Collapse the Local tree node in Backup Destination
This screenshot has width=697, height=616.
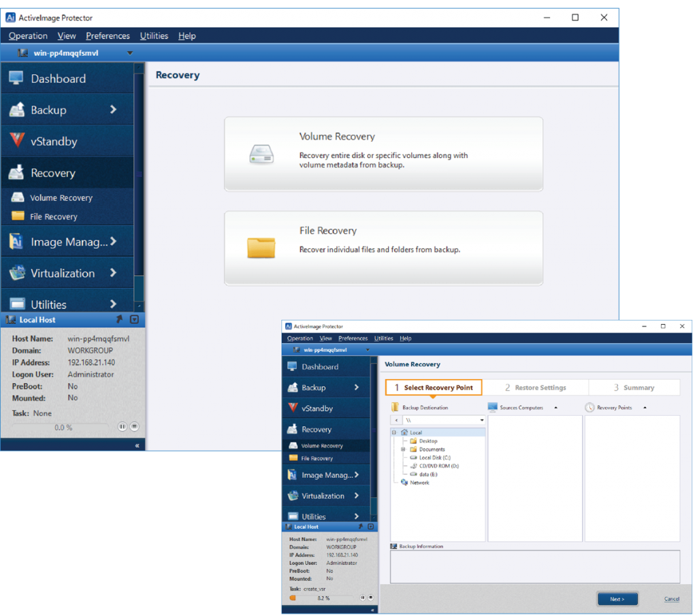394,432
